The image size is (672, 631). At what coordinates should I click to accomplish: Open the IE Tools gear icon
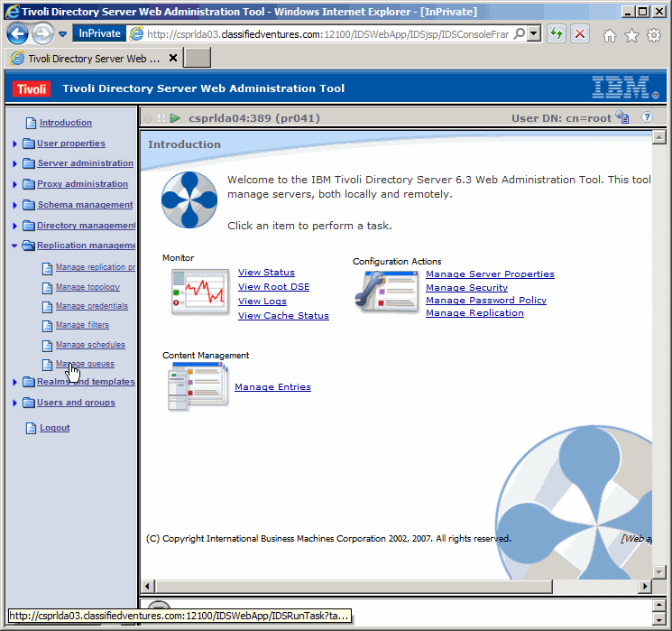coord(654,34)
